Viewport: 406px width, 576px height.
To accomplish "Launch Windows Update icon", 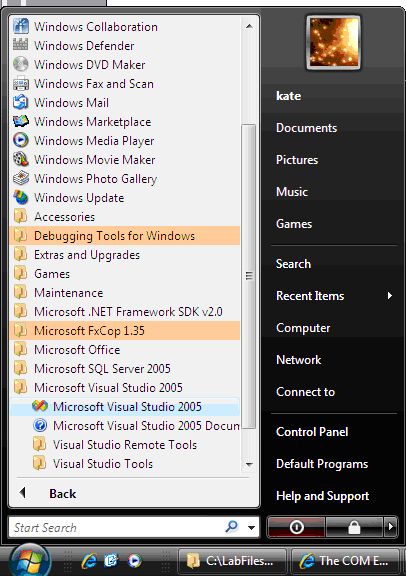I will [21, 198].
